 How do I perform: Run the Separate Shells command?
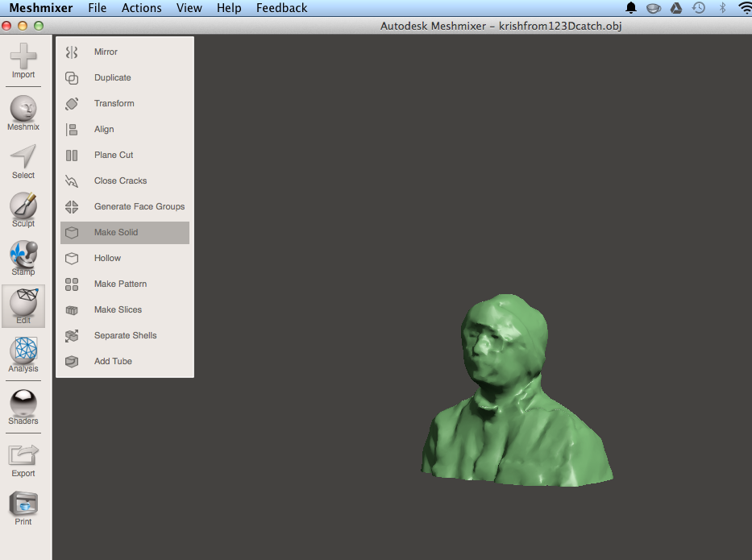(x=125, y=336)
